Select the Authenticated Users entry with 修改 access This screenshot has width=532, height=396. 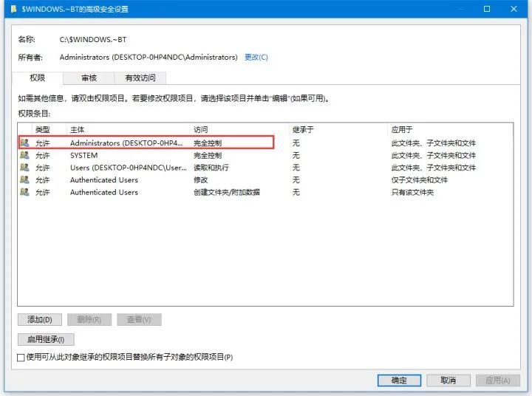click(104, 180)
